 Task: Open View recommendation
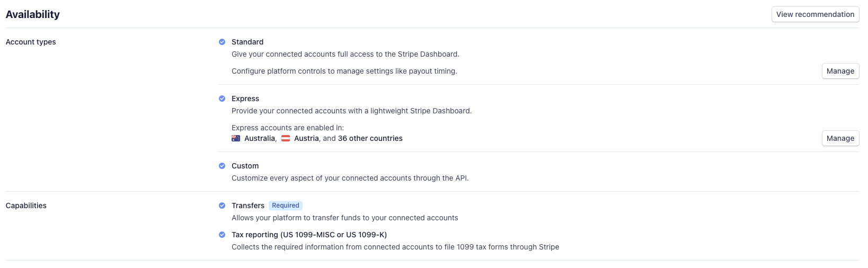(815, 14)
